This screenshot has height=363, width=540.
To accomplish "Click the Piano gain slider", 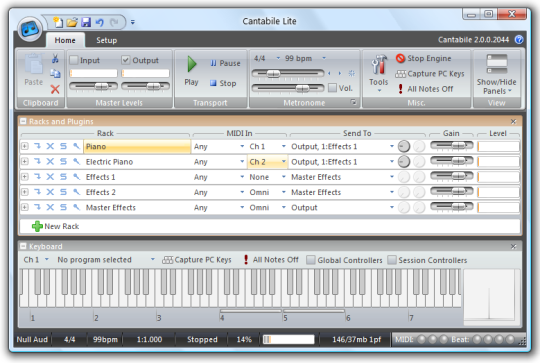I will pyautogui.click(x=452, y=146).
